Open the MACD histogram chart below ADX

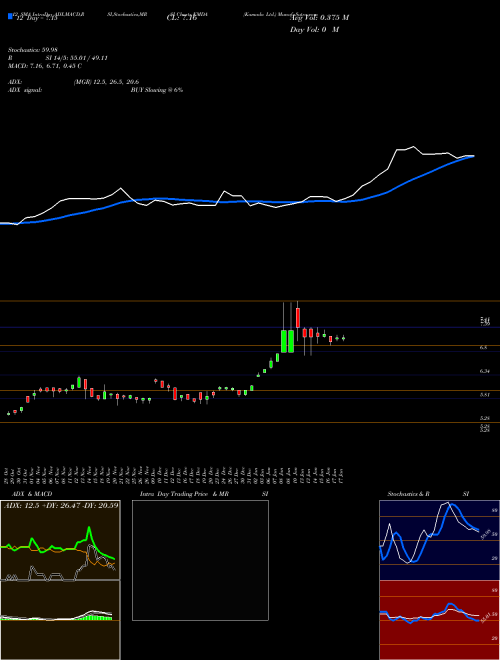coord(60,620)
